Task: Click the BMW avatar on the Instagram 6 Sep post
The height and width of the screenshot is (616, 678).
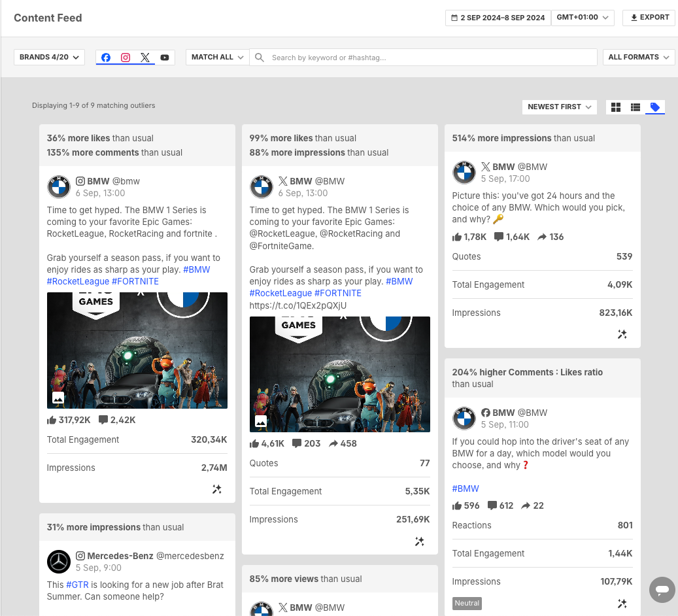Action: coord(59,187)
